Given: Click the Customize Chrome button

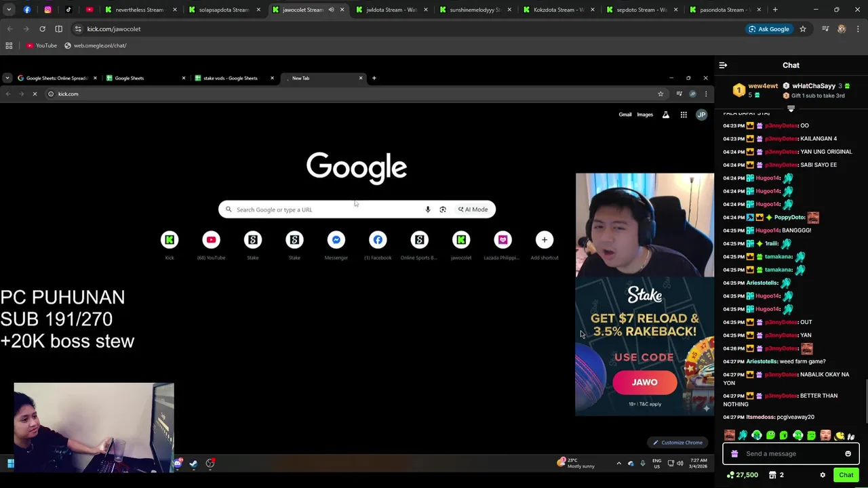Looking at the screenshot, I should pos(676,443).
